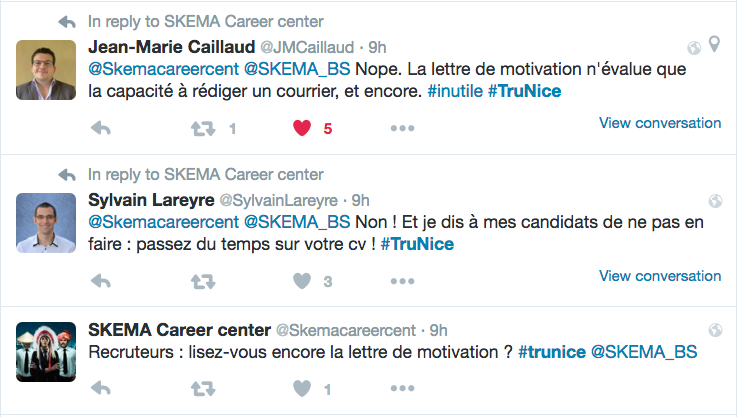Open Sylvain Lareyre's profile avatar
This screenshot has width=737, height=417.
coord(47,223)
